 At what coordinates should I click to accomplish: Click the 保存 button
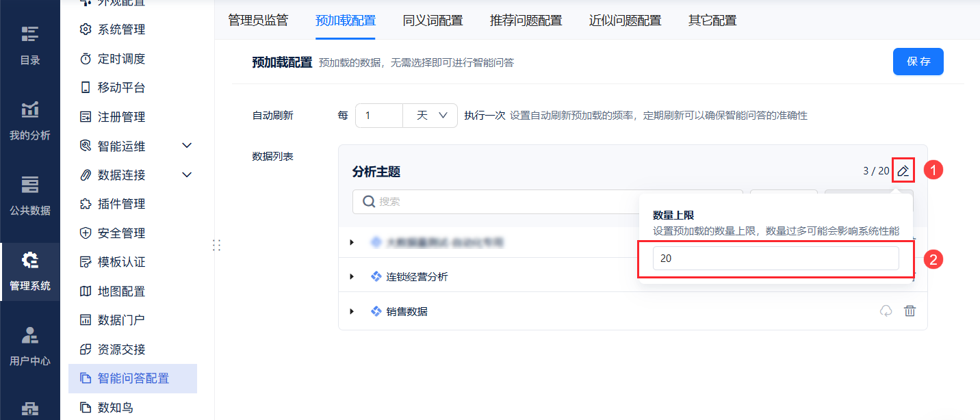click(x=918, y=62)
